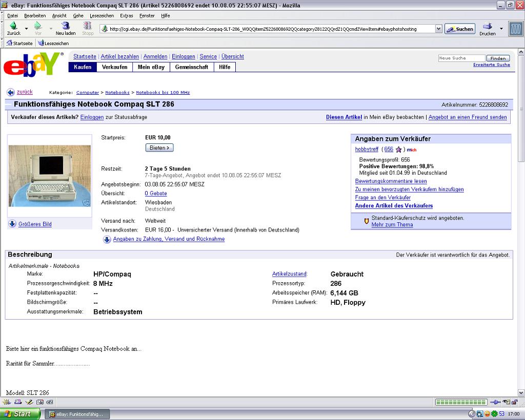Click the eBay logo

point(33,64)
